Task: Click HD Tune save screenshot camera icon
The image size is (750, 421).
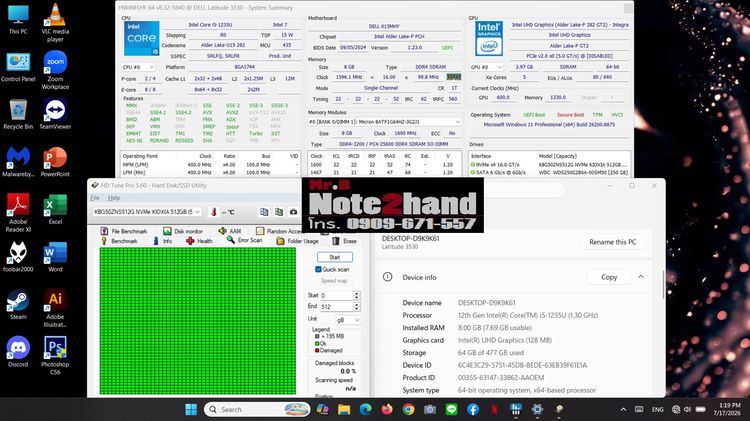Action: (293, 212)
